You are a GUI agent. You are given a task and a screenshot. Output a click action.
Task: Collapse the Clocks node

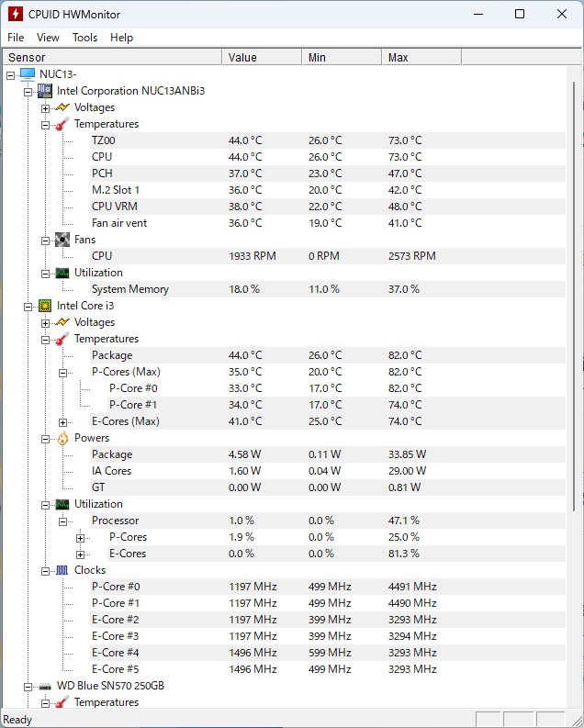pyautogui.click(x=46, y=572)
